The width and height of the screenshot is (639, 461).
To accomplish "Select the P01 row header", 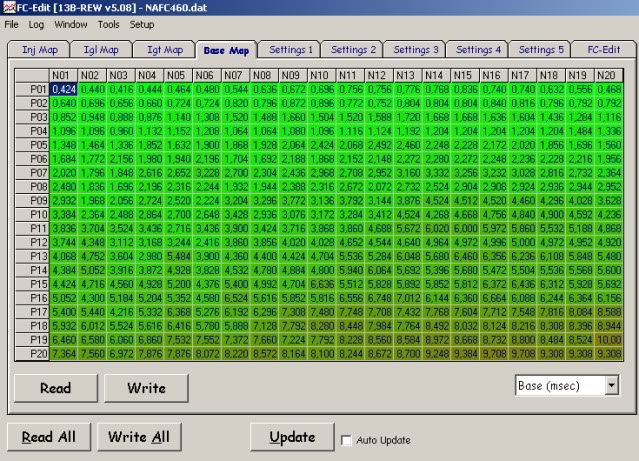I will [x=32, y=89].
